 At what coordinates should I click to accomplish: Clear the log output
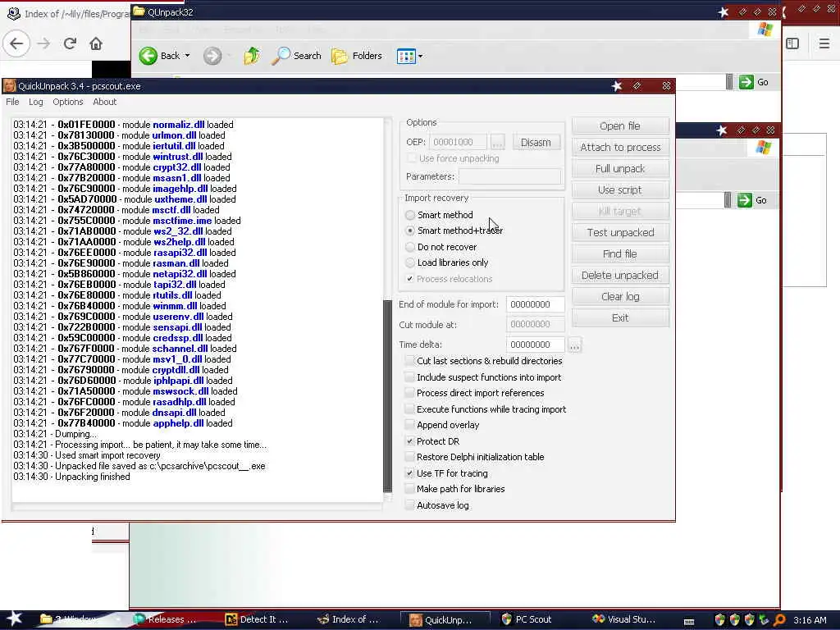pos(620,297)
